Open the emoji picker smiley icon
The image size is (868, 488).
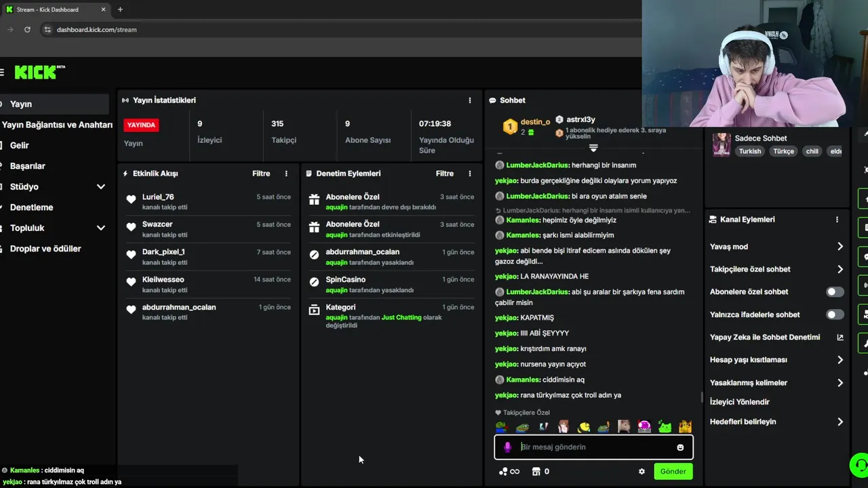coord(680,447)
